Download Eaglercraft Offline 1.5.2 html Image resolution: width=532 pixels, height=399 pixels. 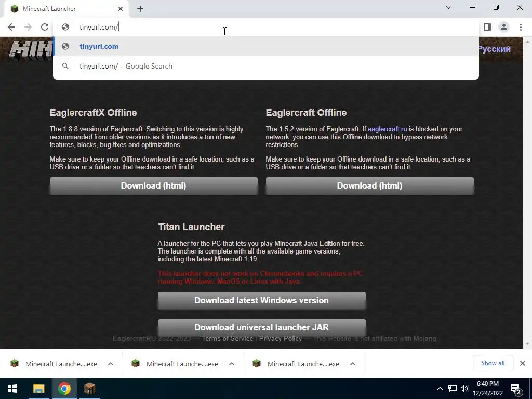[369, 185]
